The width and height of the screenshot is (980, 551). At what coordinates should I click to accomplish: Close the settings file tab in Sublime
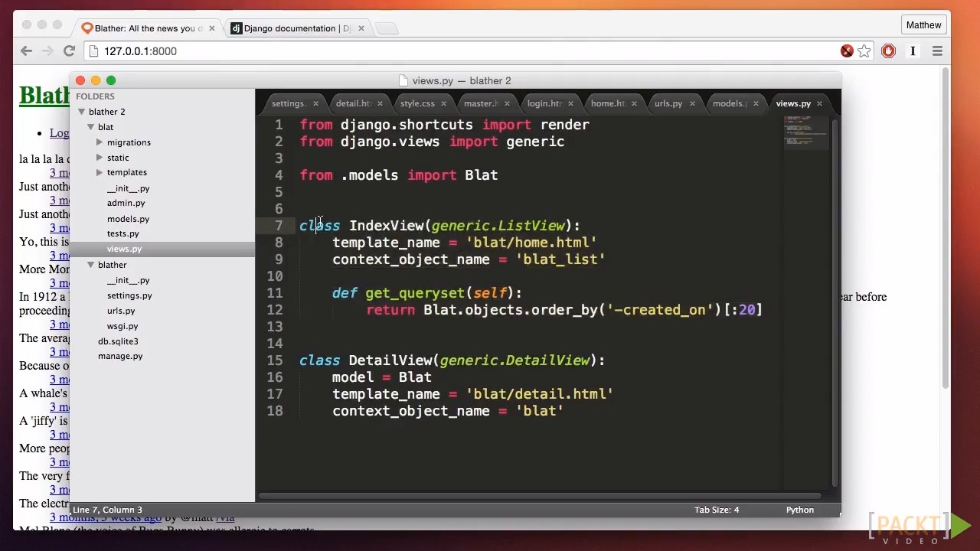pyautogui.click(x=315, y=103)
